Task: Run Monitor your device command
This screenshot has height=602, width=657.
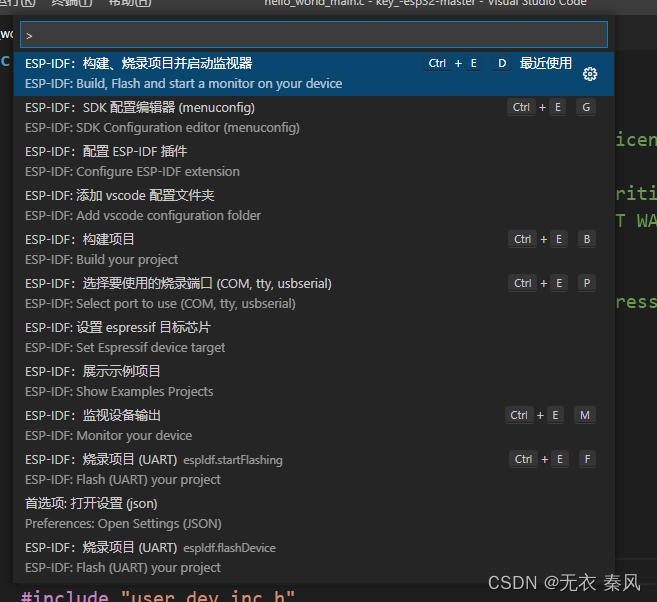Action: pyautogui.click(x=314, y=426)
